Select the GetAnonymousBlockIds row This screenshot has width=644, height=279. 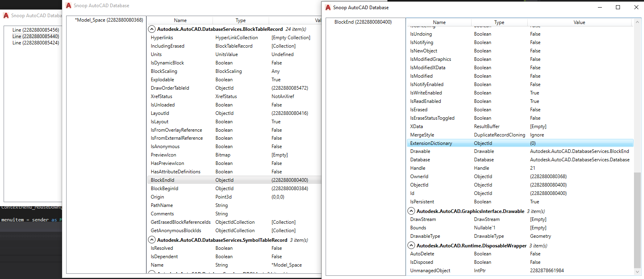(x=235, y=231)
